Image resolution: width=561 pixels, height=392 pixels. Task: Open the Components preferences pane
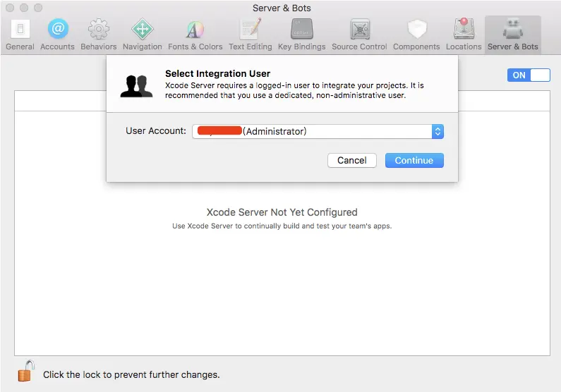pyautogui.click(x=416, y=35)
